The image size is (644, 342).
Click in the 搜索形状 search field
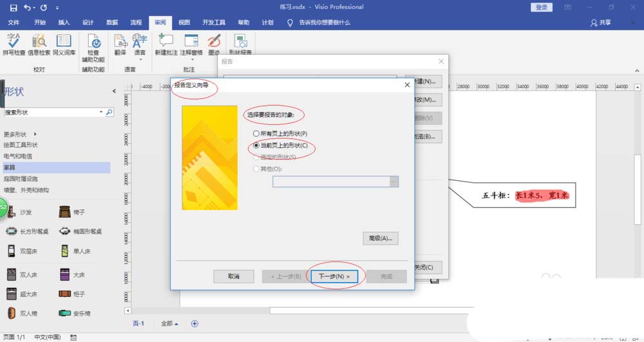pos(51,112)
